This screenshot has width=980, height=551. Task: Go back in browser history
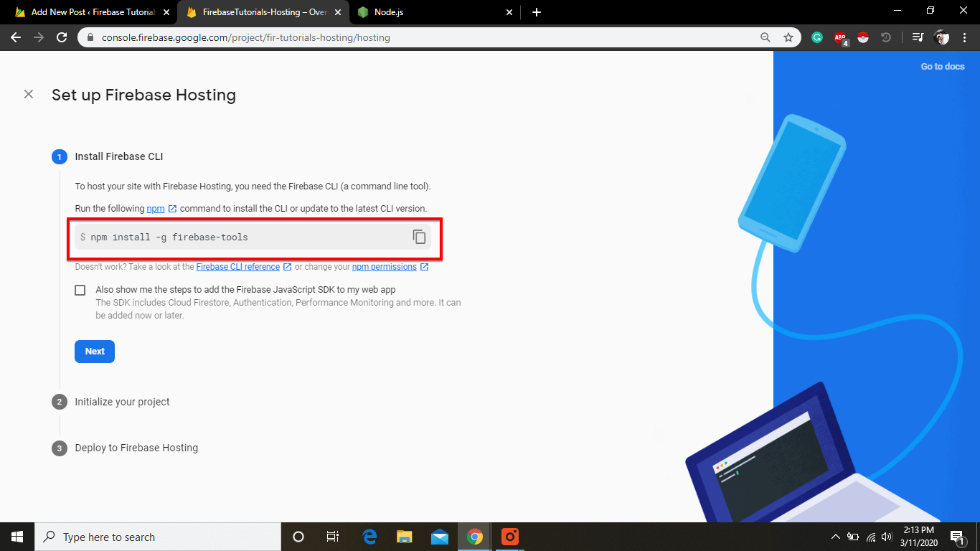[16, 37]
